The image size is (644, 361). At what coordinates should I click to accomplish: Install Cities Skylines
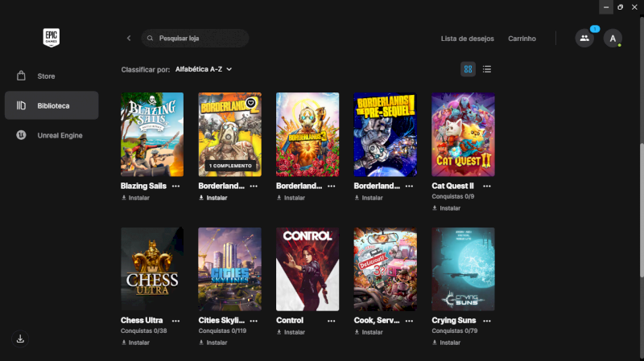click(213, 343)
